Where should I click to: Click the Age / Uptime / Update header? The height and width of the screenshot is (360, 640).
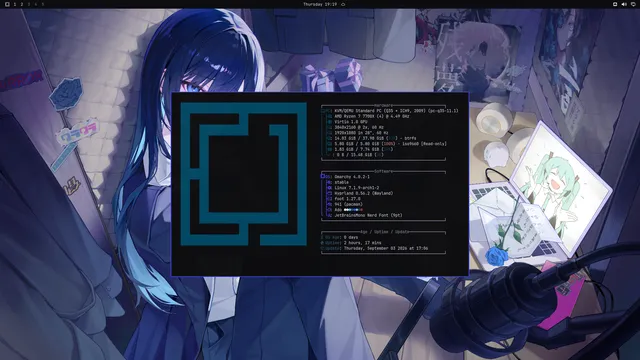click(384, 232)
